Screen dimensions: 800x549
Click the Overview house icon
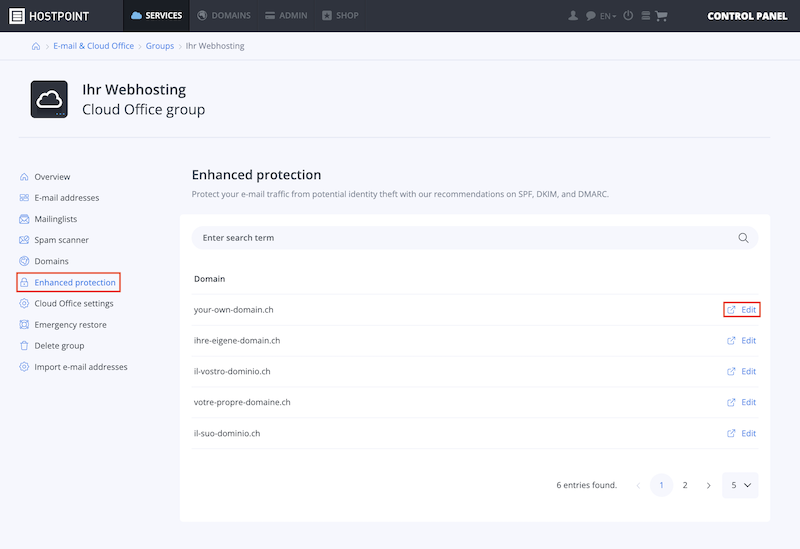pyautogui.click(x=24, y=177)
